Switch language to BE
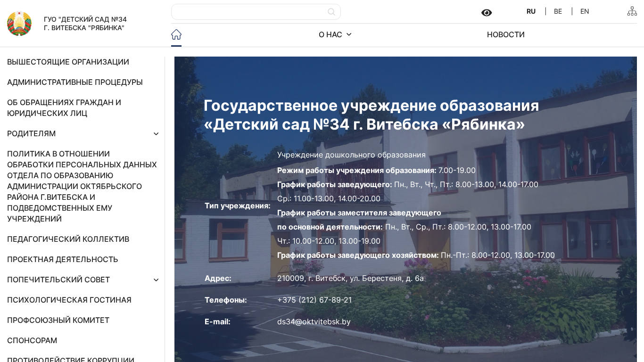This screenshot has width=644, height=362. pos(558,11)
